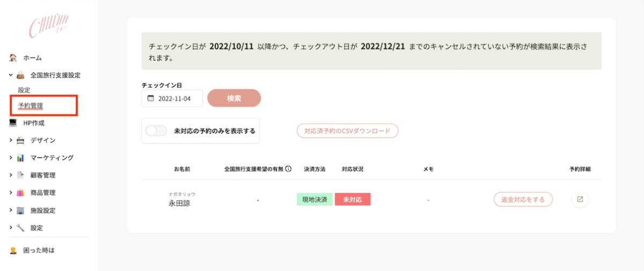
Task: Click the home house icon in sidebar
Action: pos(13,57)
